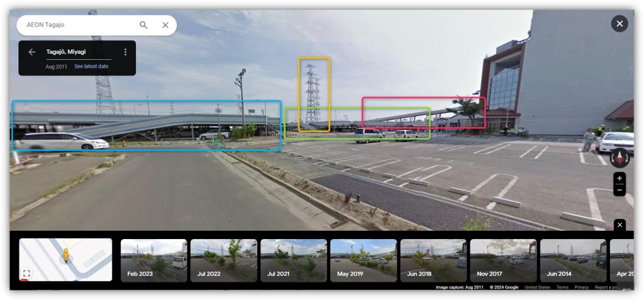The image size is (644, 300).
Task: Select the Nov 2017 imagery thumbnail
Action: point(503,261)
